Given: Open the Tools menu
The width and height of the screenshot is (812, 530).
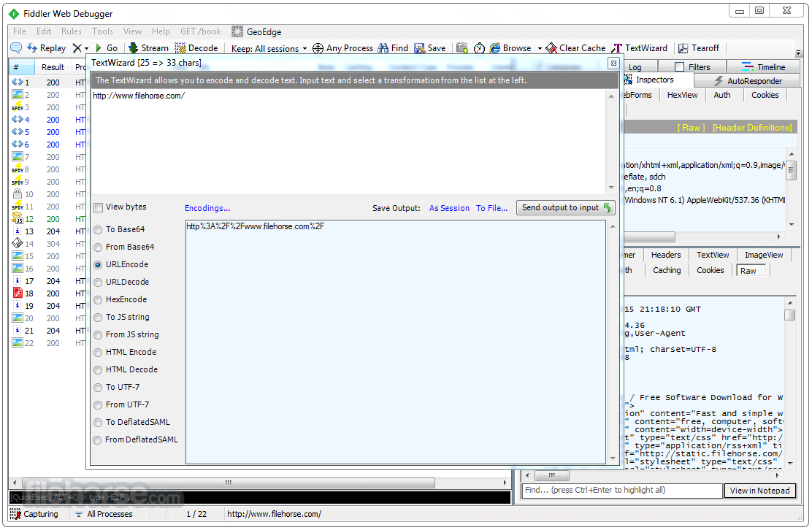Looking at the screenshot, I should click(102, 31).
